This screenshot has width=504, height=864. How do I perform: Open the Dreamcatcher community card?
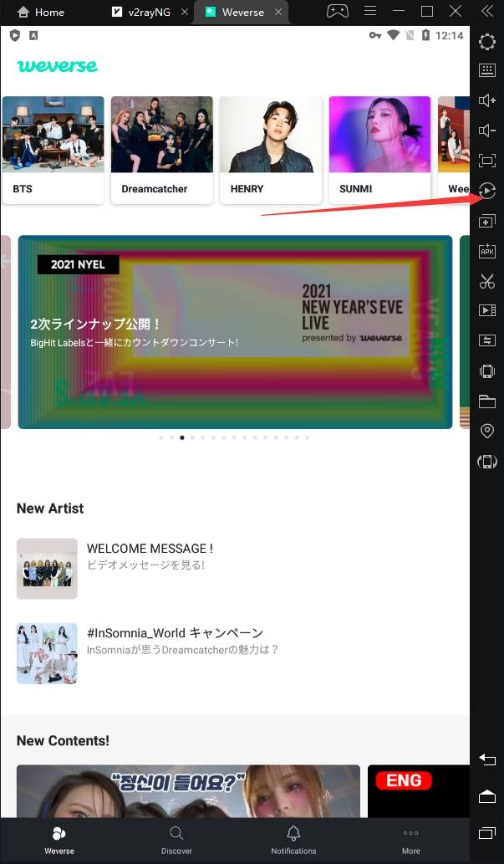(x=162, y=150)
